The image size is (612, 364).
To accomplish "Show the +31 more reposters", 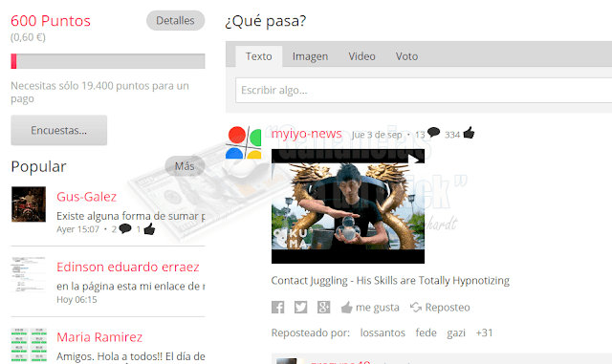I will point(485,332).
